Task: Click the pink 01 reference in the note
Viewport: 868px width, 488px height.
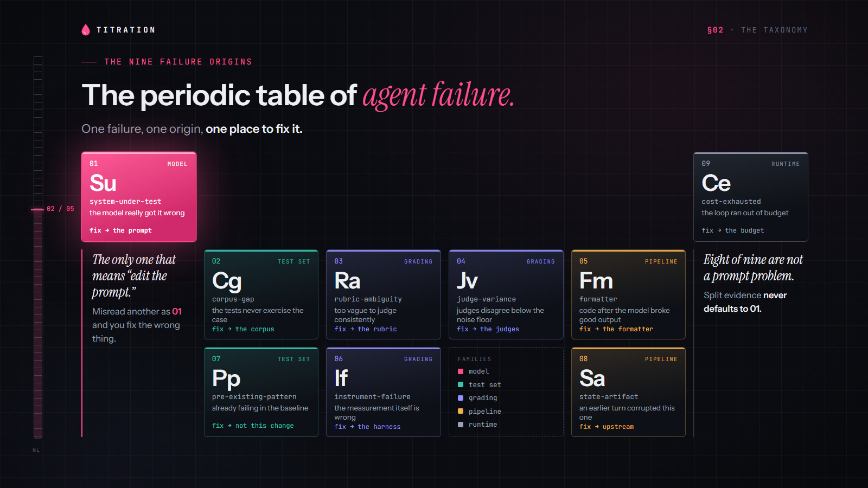Action: [x=177, y=311]
